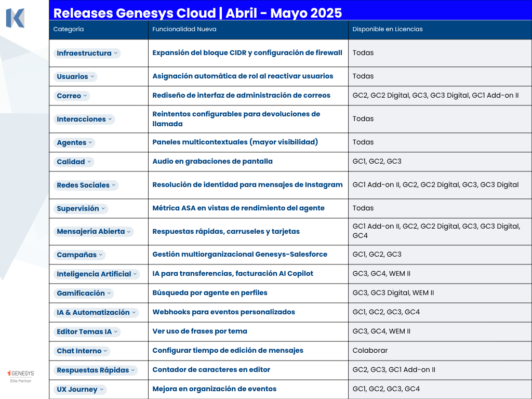Viewport: 532px width, 399px height.
Task: Select the Funcionalidad Nueva column header
Action: click(184, 29)
